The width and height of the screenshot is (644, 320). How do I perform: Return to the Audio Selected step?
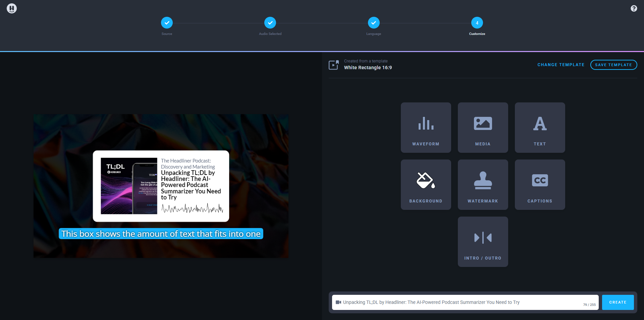(x=270, y=23)
